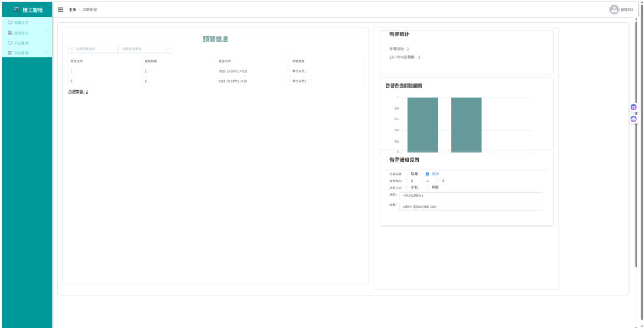Click the 手机 phone number input field
Image resolution: width=644 pixels, height=328 pixels.
(470, 196)
